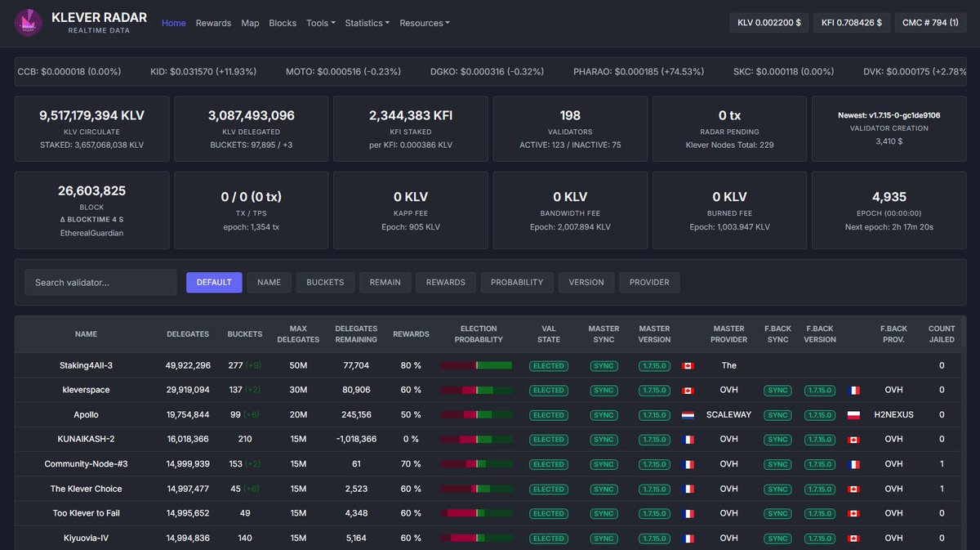Screen dimensions: 980x550
Task: Click the election probability bar for KUNAIKASH-2
Action: 476,439
